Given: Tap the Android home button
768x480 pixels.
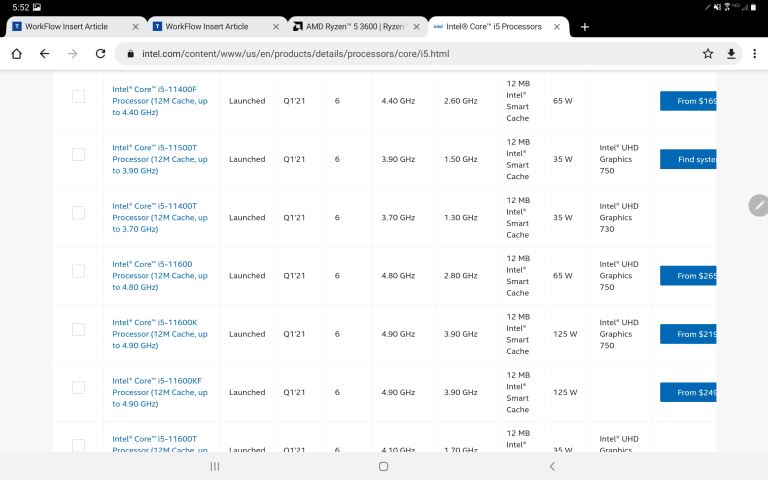Looking at the screenshot, I should 384,466.
